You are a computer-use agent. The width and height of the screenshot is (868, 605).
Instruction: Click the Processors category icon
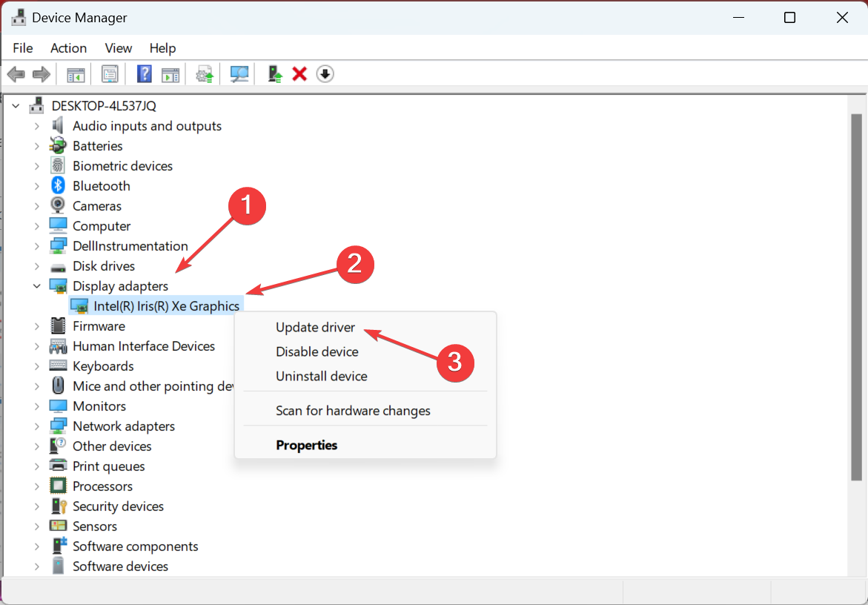58,486
